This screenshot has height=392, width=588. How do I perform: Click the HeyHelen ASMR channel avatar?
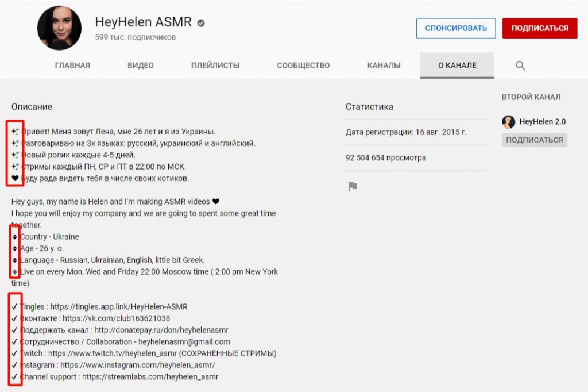[59, 28]
